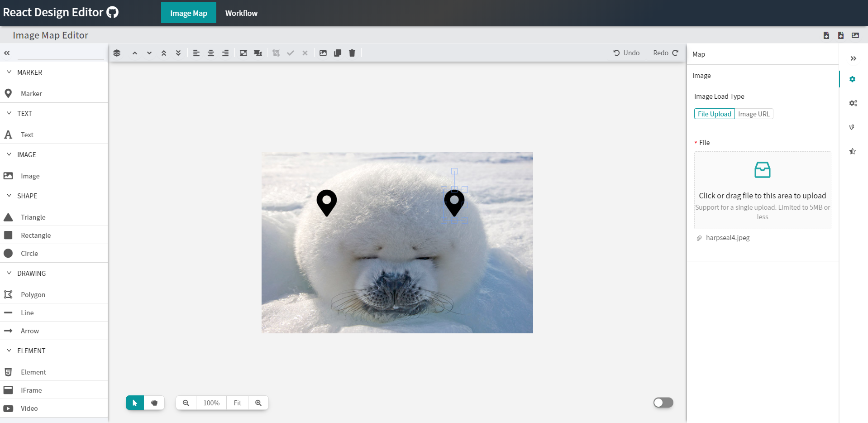Click the zoom out magnifier icon
Image resolution: width=868 pixels, height=423 pixels.
(x=186, y=403)
